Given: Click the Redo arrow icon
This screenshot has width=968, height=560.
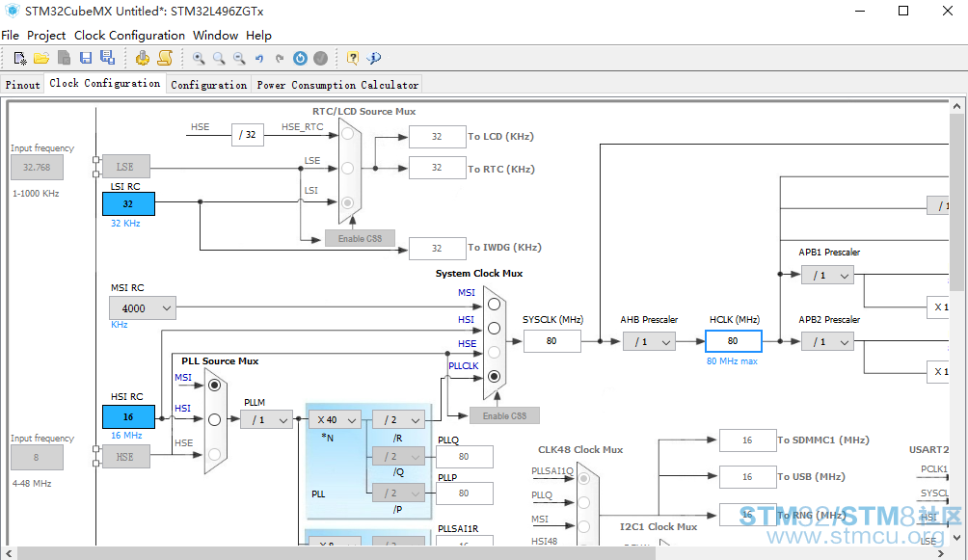Looking at the screenshot, I should (x=280, y=58).
